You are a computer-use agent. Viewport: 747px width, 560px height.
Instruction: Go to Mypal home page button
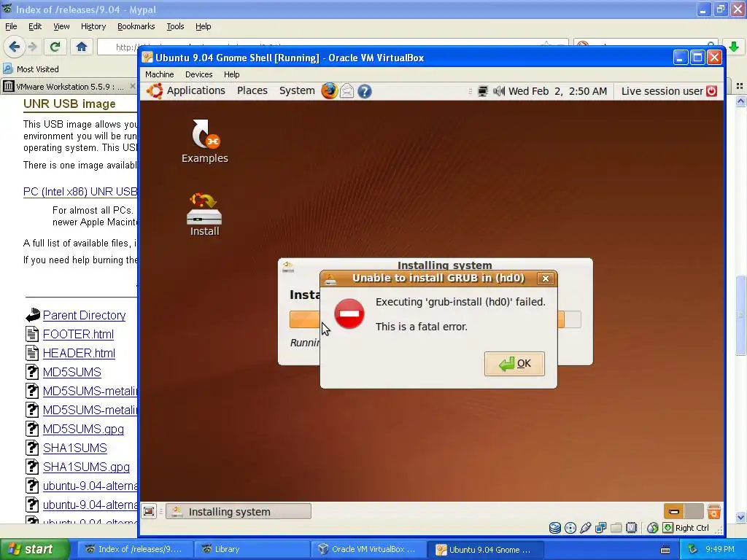82,47
